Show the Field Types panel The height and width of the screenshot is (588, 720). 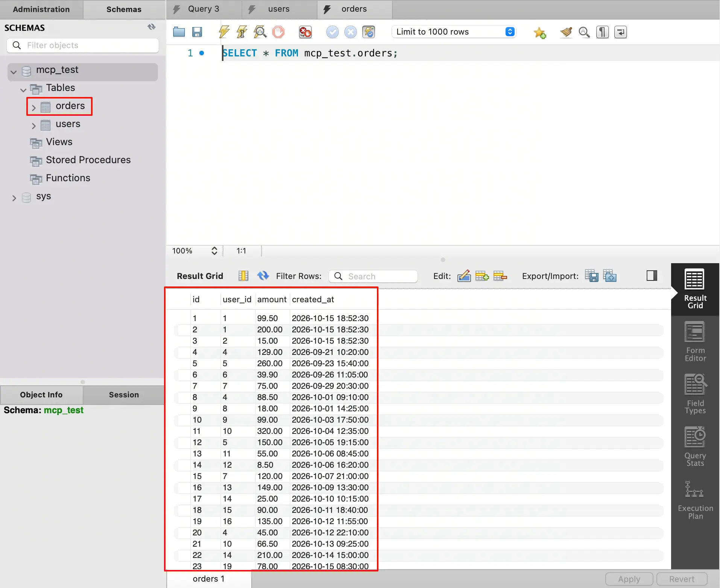tap(695, 394)
